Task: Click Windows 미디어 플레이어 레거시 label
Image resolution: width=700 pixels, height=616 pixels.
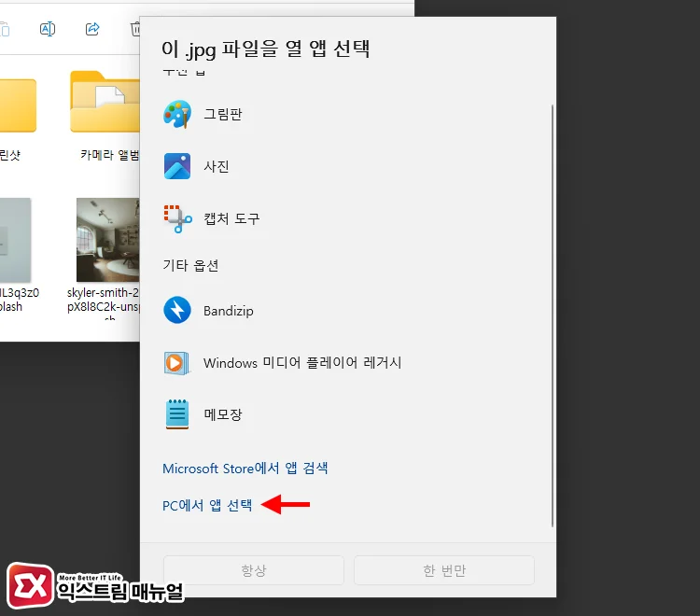Action: (302, 362)
